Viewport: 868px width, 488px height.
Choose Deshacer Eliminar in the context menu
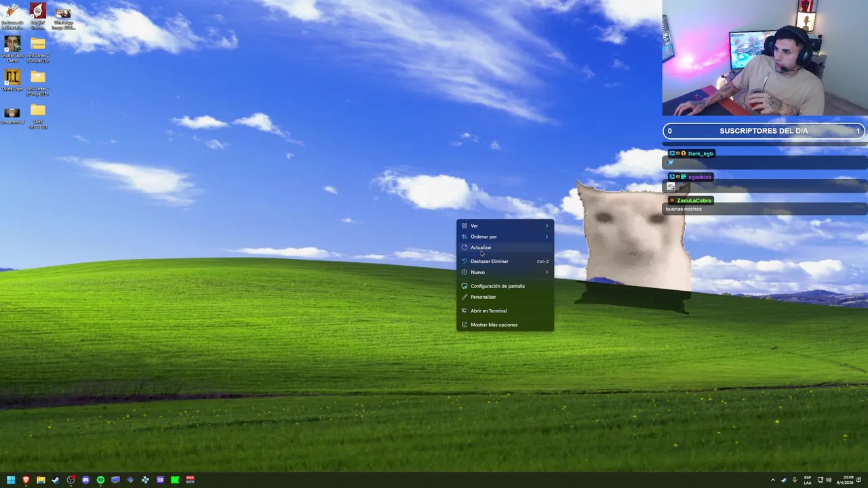point(505,261)
